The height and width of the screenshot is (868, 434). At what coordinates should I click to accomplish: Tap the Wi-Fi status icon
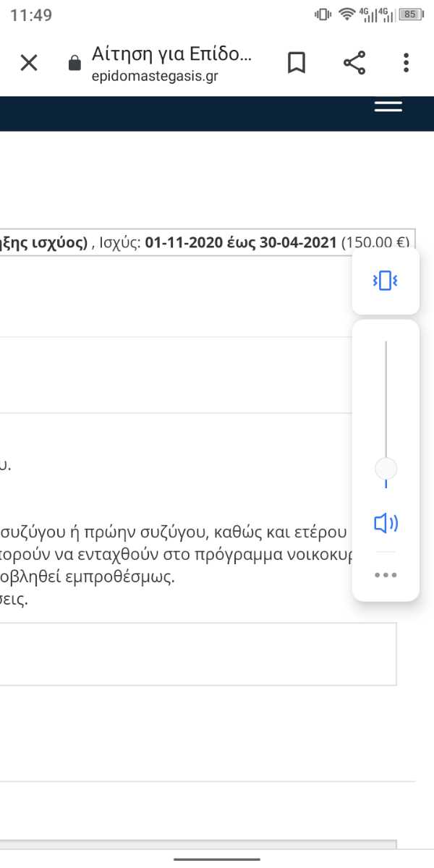pyautogui.click(x=346, y=14)
